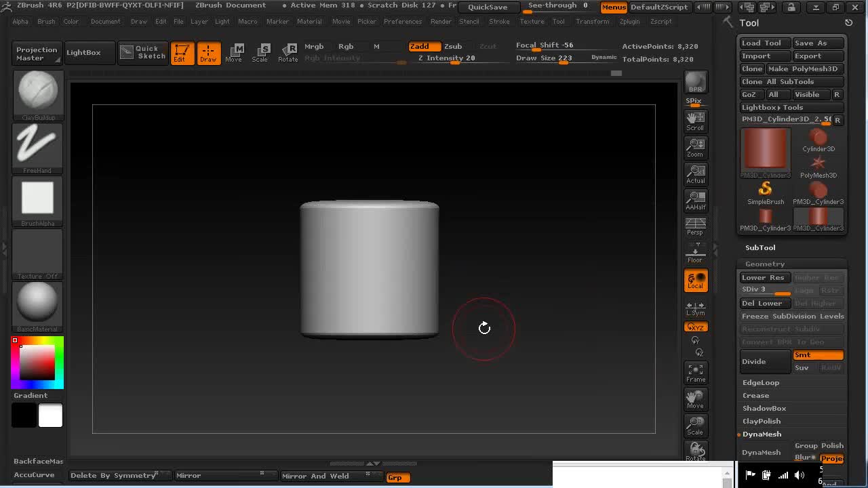Click the AAHalf icon
Screen dimensions: 868x488
click(695, 201)
